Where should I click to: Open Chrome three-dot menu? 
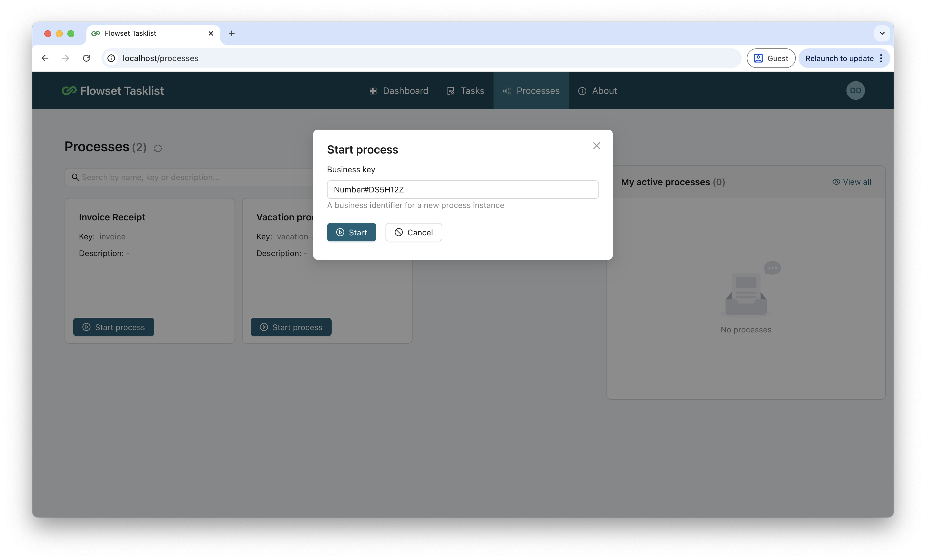[x=881, y=58]
